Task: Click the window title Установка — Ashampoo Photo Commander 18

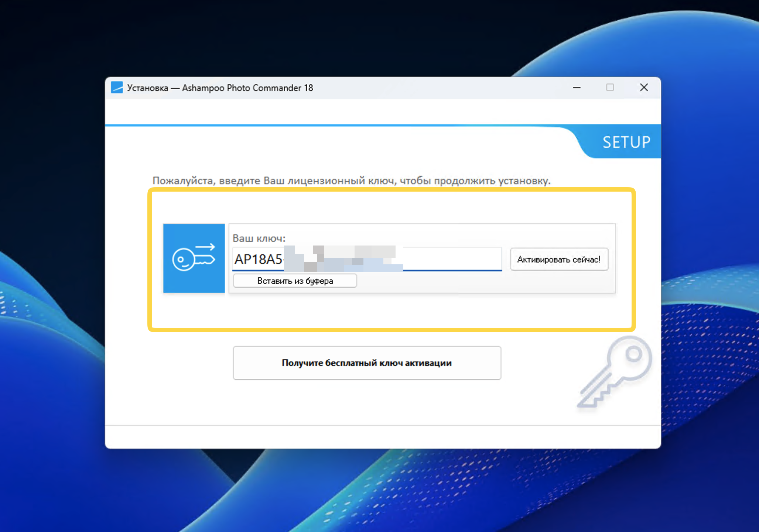Action: [x=220, y=88]
